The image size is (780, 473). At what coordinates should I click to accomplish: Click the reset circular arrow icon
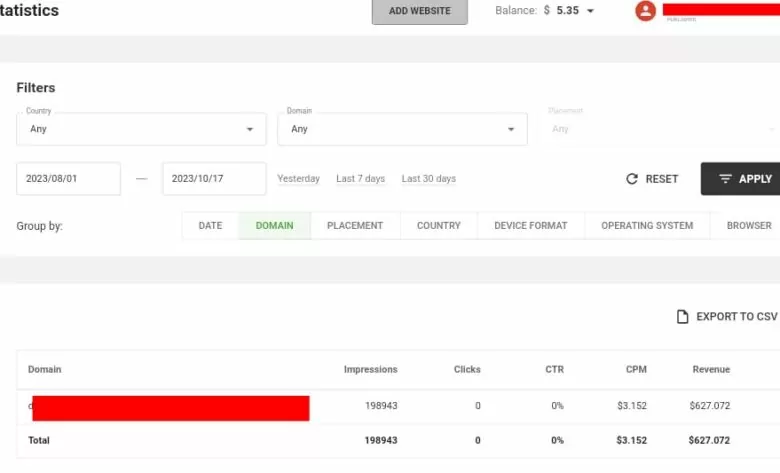632,179
